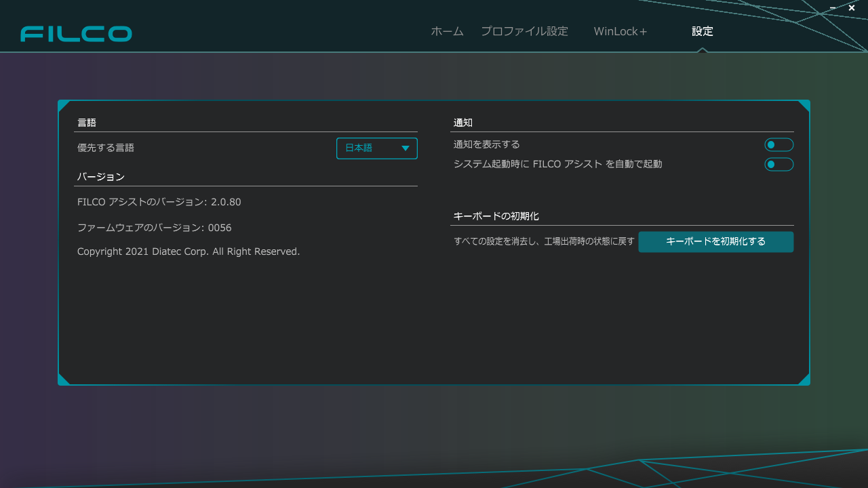Click the Copyright 2021 Diatec Corp. text

pos(189,251)
